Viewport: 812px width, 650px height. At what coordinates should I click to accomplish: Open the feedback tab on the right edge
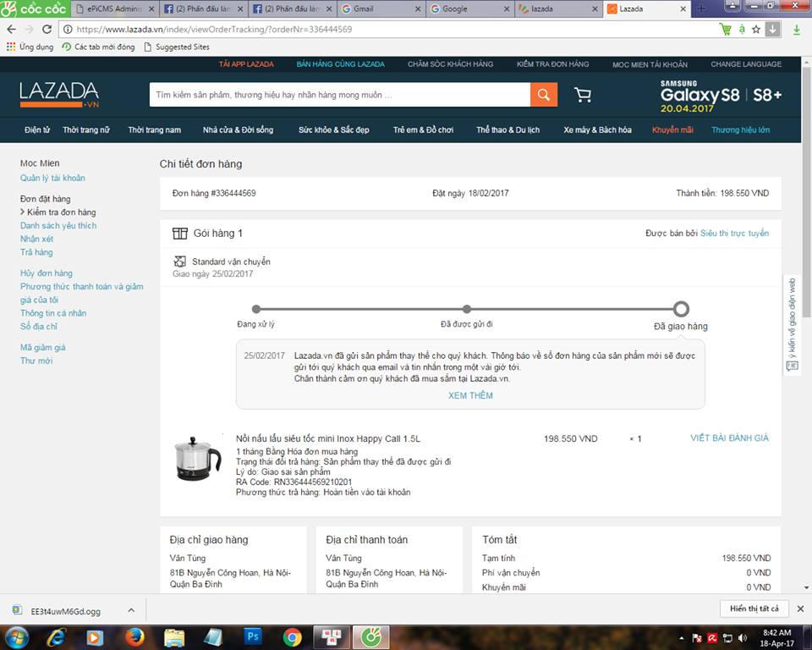pyautogui.click(x=793, y=326)
